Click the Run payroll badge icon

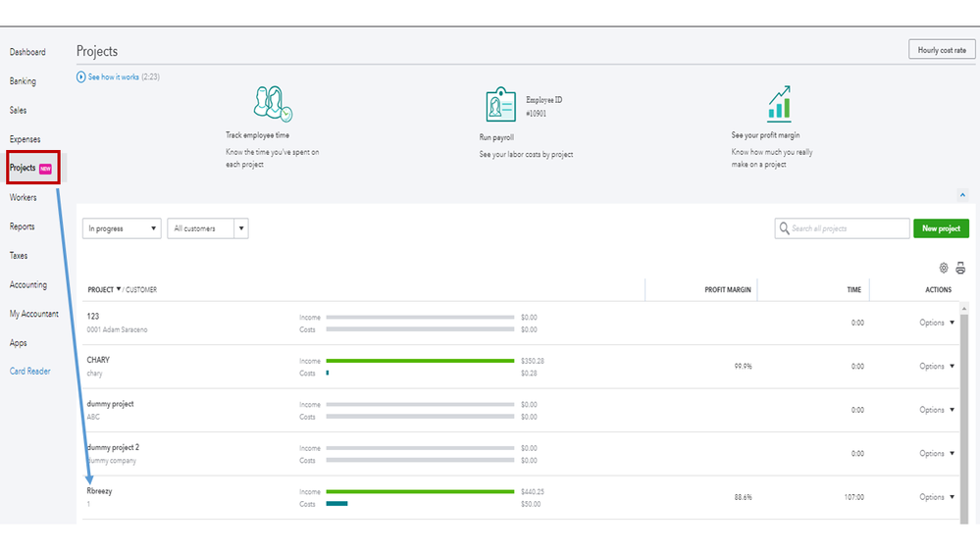tap(500, 105)
